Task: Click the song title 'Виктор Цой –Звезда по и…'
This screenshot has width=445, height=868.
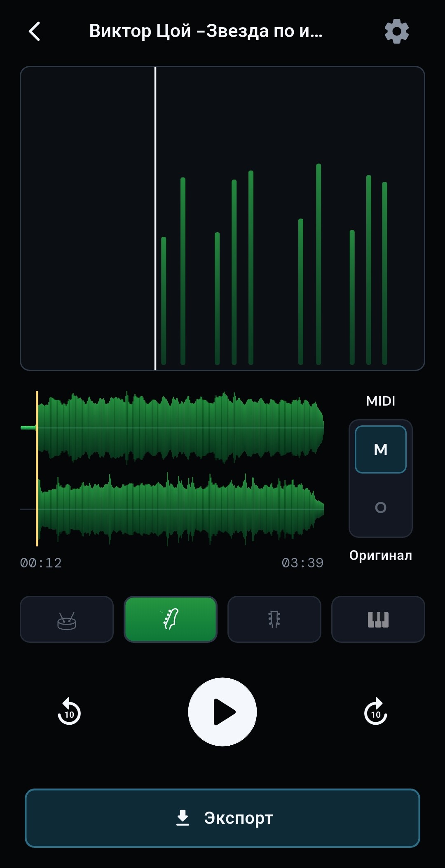Action: 206,31
